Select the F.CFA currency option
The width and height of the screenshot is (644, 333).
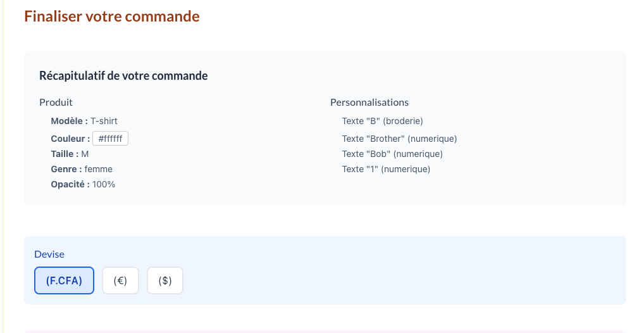coord(64,280)
